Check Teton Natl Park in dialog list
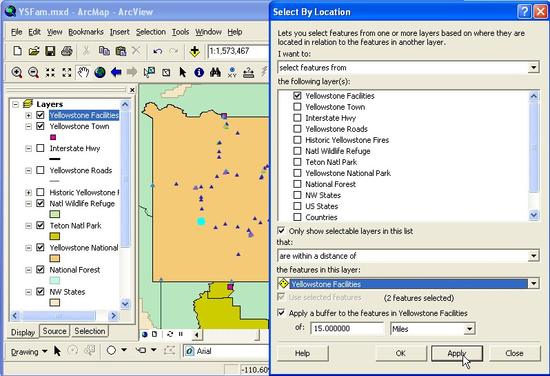This screenshot has width=550, height=376. 297,162
